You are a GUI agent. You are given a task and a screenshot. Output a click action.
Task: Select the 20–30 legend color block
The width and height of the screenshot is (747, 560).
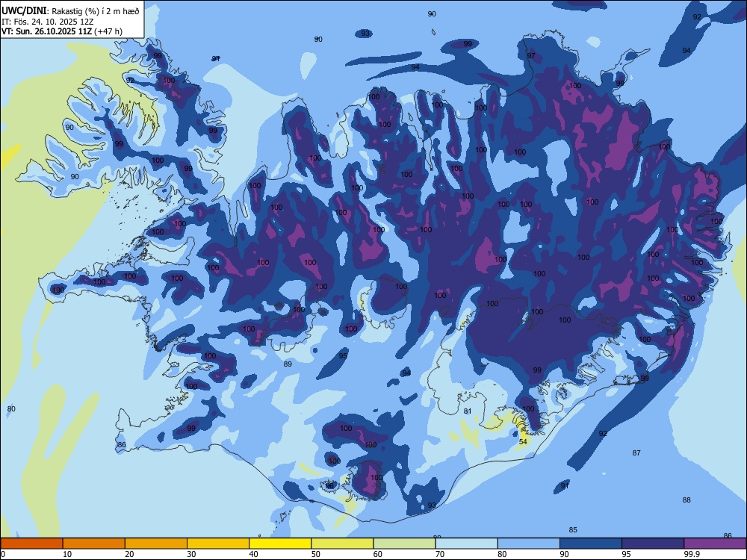pos(156,544)
